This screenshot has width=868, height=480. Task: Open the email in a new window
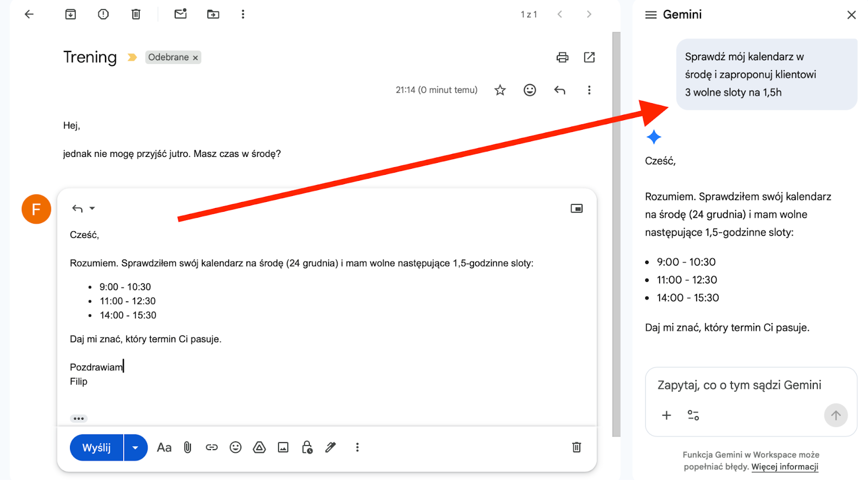589,58
